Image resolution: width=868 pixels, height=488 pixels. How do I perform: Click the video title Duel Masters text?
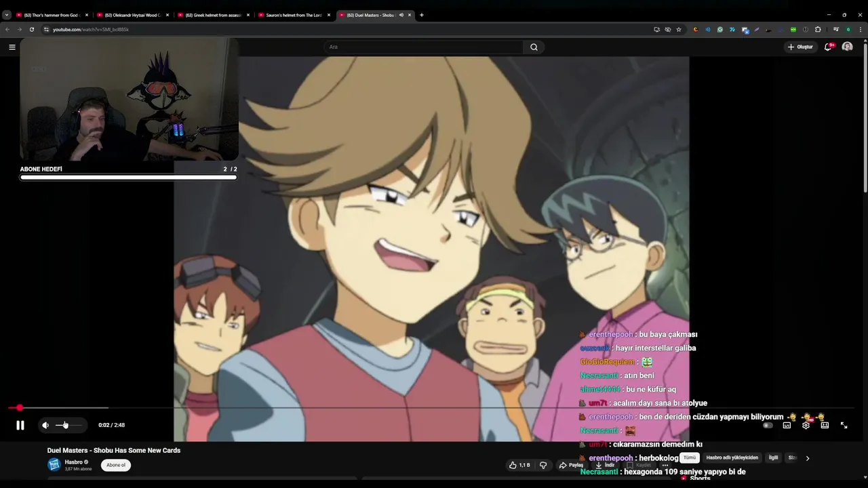click(114, 450)
